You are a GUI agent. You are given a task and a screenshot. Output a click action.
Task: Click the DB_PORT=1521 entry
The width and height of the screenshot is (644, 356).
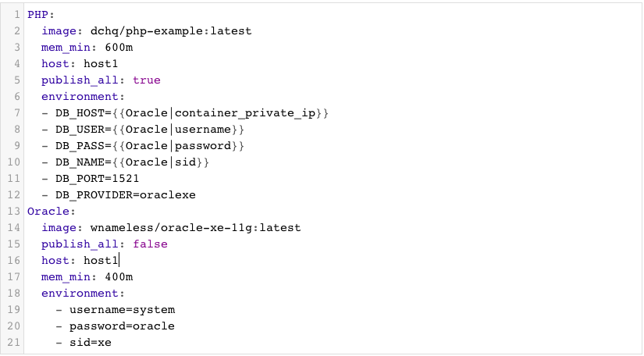[98, 179]
